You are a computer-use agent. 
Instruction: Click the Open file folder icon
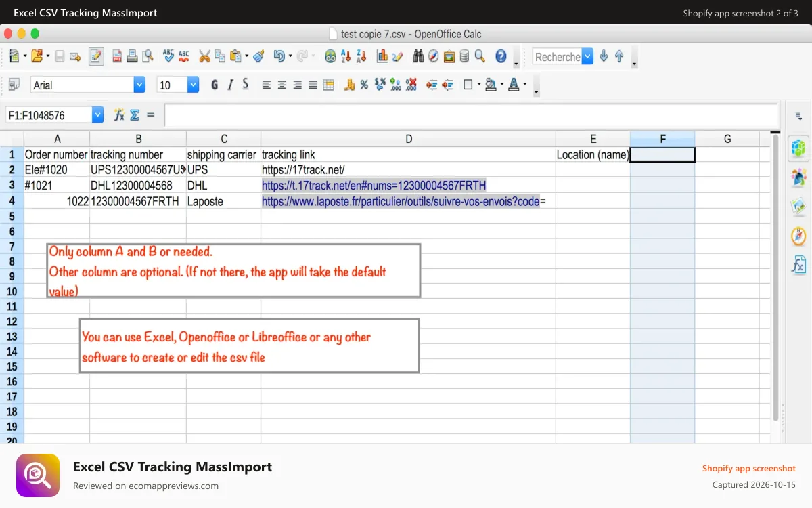point(37,56)
